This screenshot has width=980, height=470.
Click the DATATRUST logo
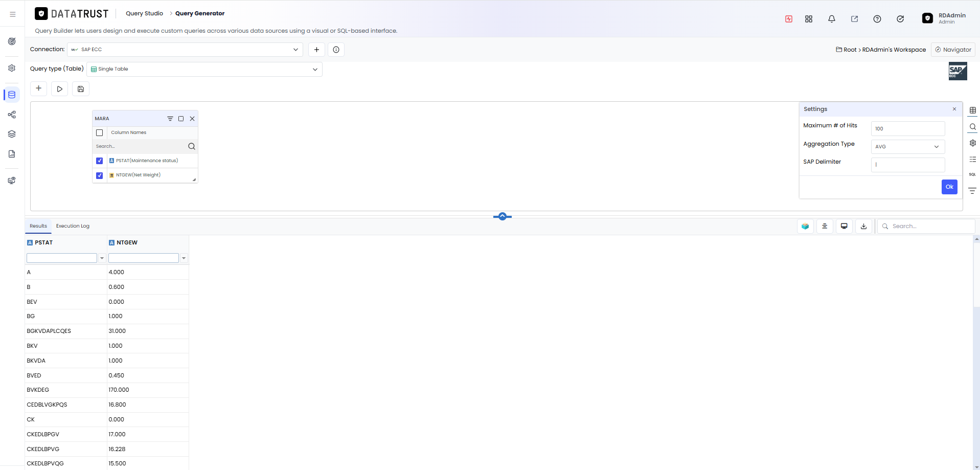point(72,14)
